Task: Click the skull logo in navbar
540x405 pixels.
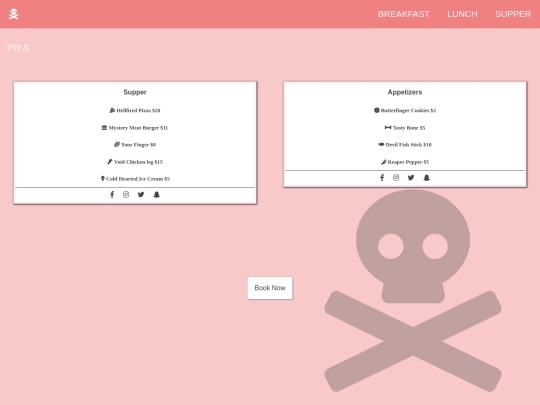Action: 13,14
